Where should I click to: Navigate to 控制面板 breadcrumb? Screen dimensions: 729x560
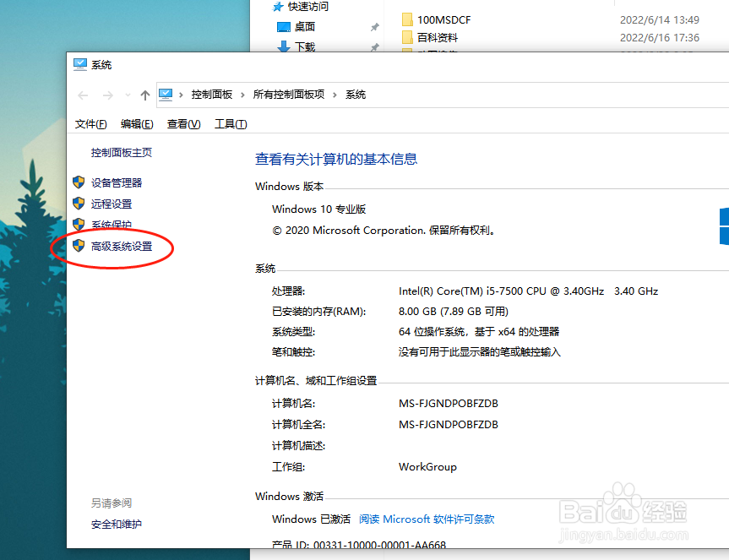211,95
